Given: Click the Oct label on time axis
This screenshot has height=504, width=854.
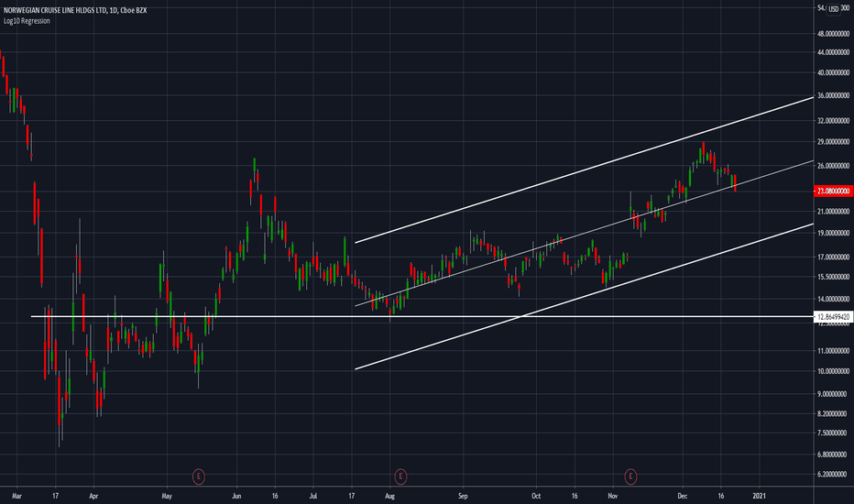Looking at the screenshot, I should (x=536, y=496).
